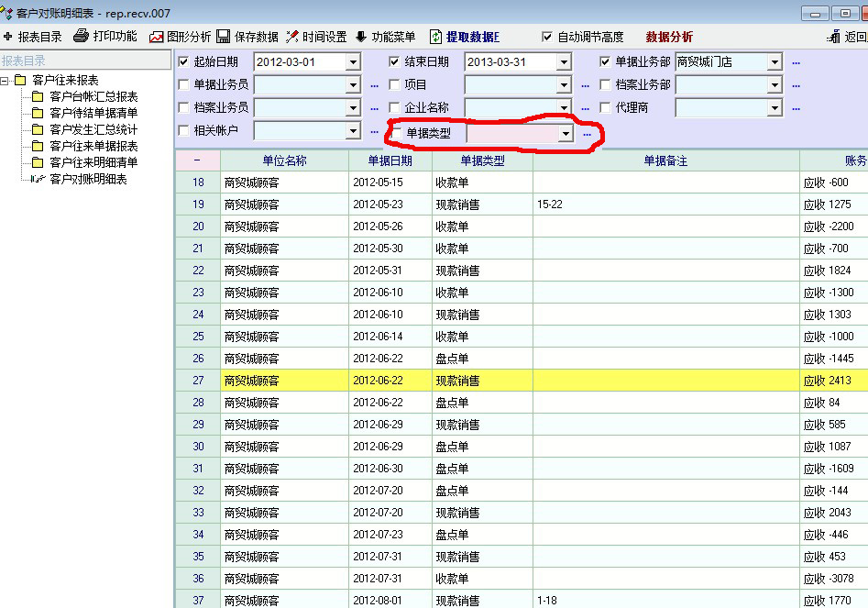868x608 pixels.
Task: Click the 单据日期 column header
Action: (390, 160)
